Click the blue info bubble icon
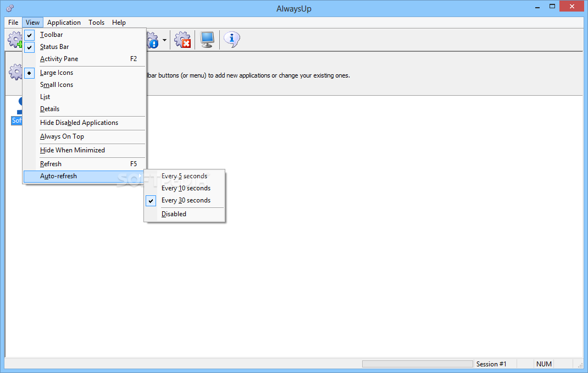Image resolution: width=588 pixels, height=373 pixels. pos(232,39)
